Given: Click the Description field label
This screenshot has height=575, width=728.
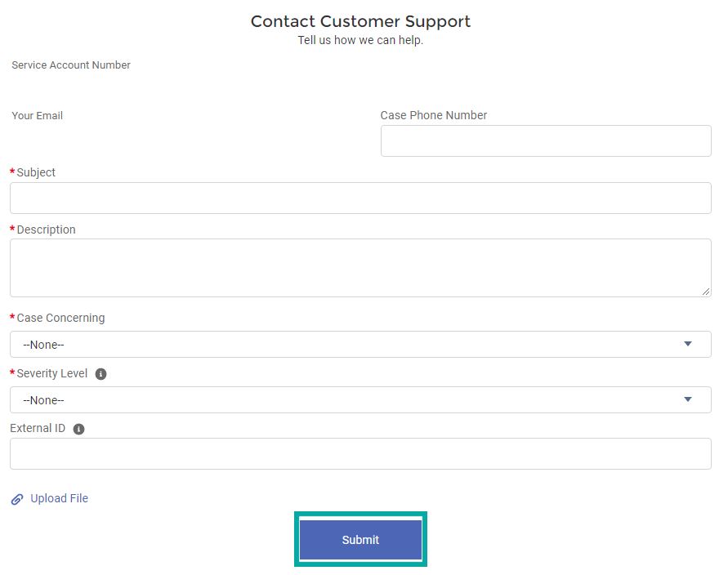Looking at the screenshot, I should coord(46,230).
